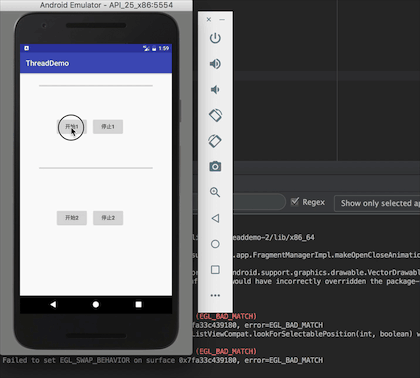Screen dimensions: 420x378
Task: Activate the emulator zoom magnifier icon
Action: (215, 192)
